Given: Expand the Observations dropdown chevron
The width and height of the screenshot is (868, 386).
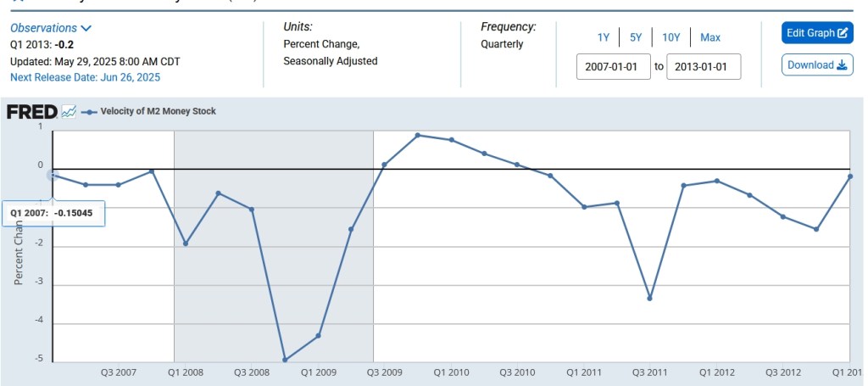Looking at the screenshot, I should coord(86,28).
